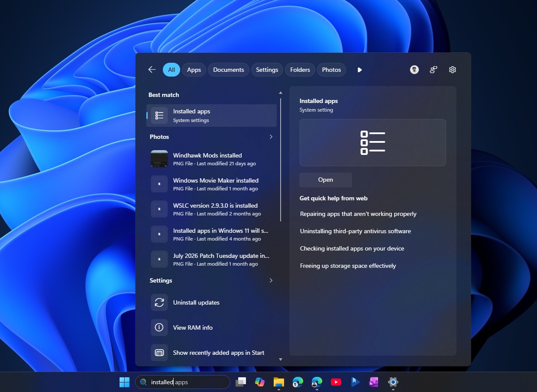Click the Uninstall updates refresh icon
Viewport: 537px width, 392px height.
[159, 302]
